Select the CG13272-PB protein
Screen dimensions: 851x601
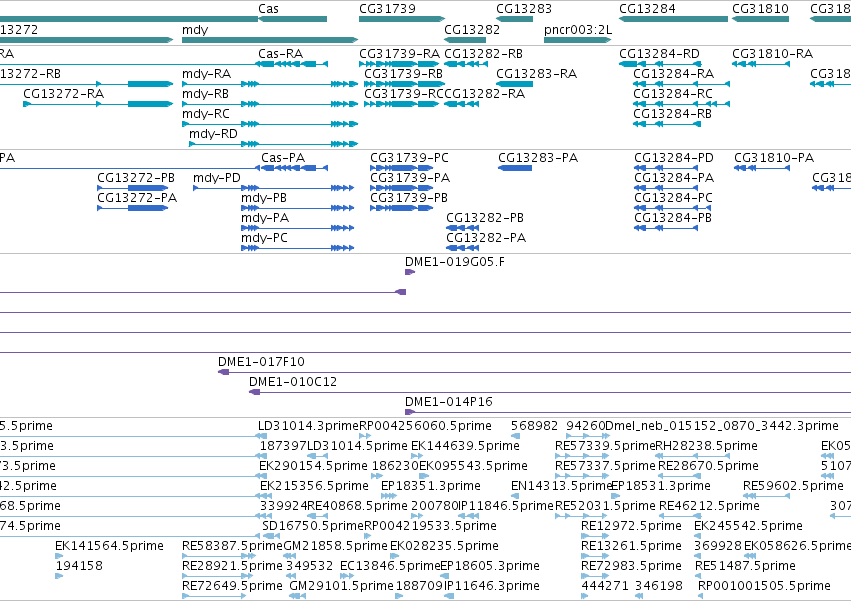pyautogui.click(x=132, y=188)
